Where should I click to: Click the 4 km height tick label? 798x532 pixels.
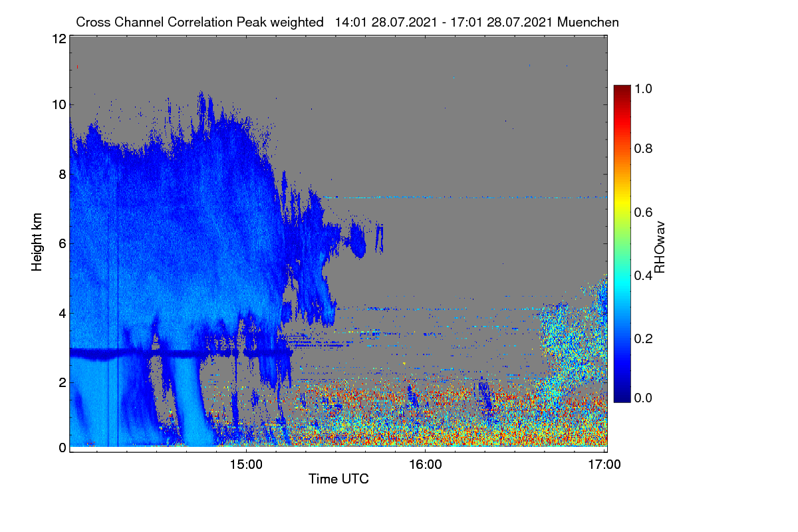[63, 313]
